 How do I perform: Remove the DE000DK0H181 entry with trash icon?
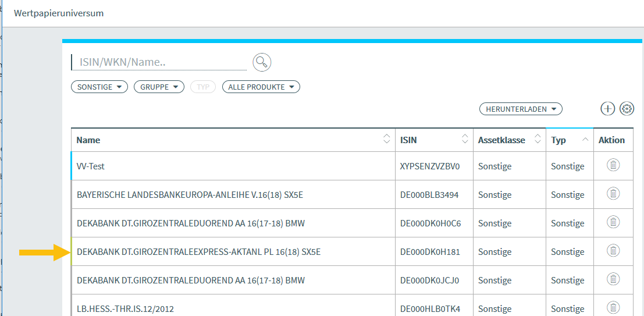[613, 251]
